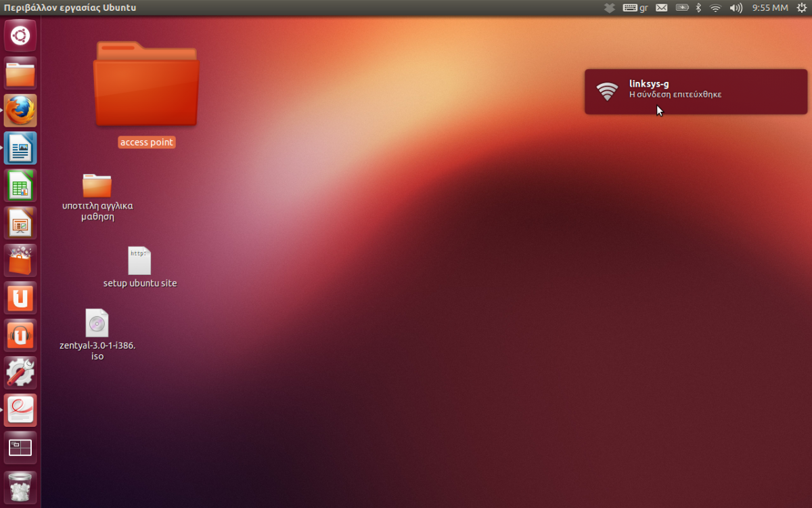The image size is (812, 508).
Task: Click 'Περιβάλλον εργασίας Ubuntu' panel title
Action: (x=70, y=7)
